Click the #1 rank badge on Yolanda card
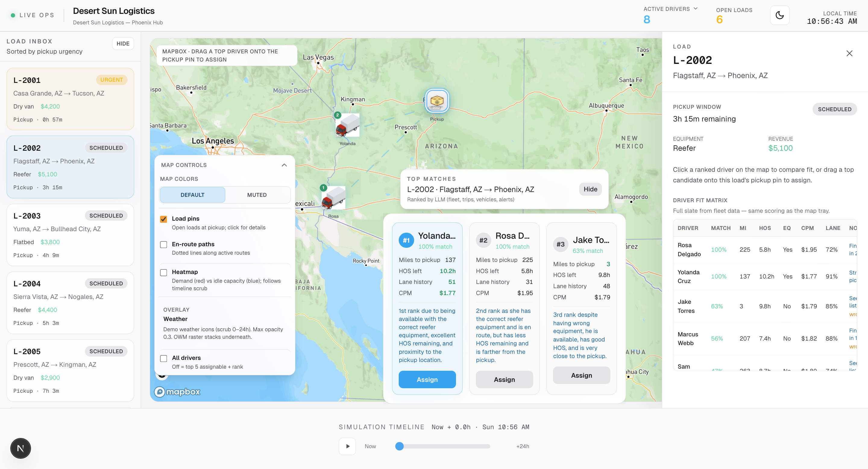 point(406,240)
